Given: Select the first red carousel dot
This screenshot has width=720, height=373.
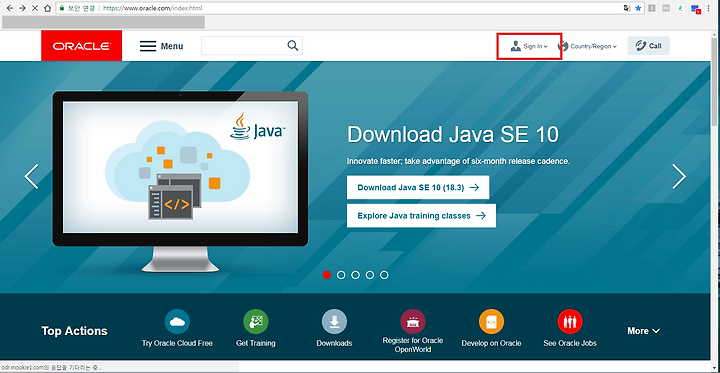Looking at the screenshot, I should 326,275.
